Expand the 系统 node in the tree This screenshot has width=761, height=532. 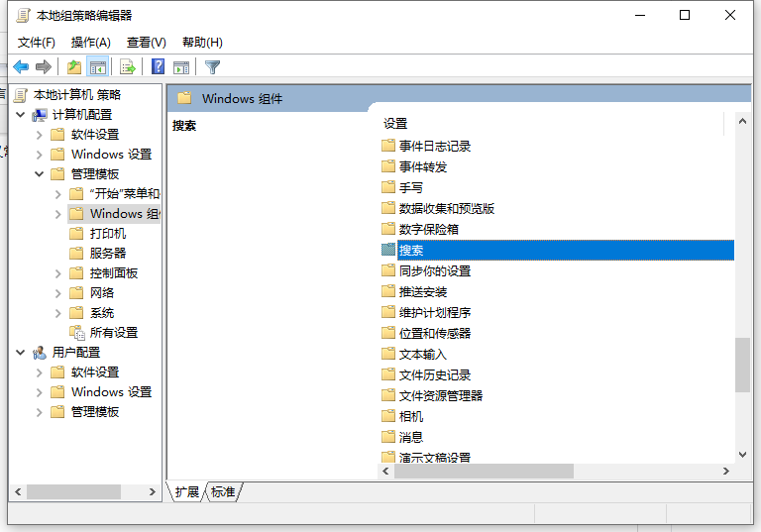pyautogui.click(x=58, y=313)
